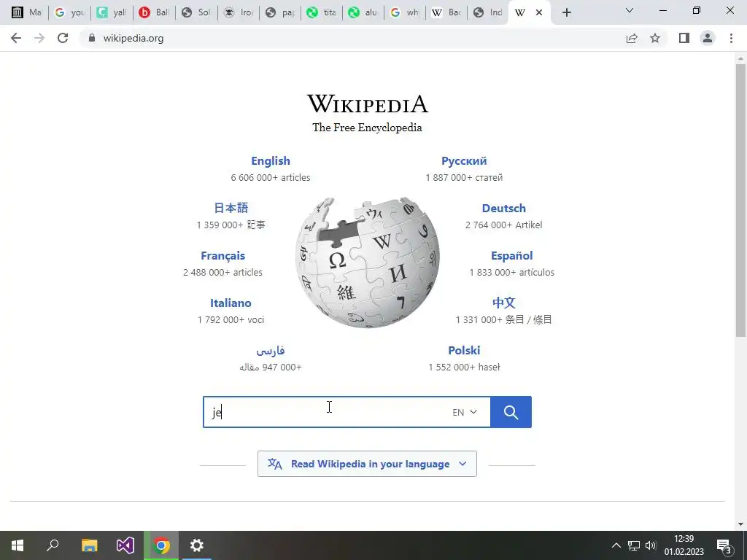747x560 pixels.
Task: Open the Chrome profile avatar
Action: pos(708,38)
